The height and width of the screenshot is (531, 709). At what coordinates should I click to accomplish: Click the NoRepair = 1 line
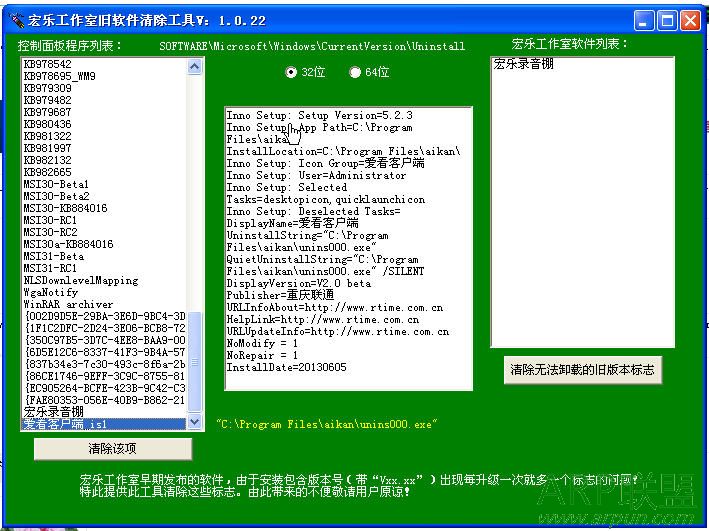pos(262,355)
